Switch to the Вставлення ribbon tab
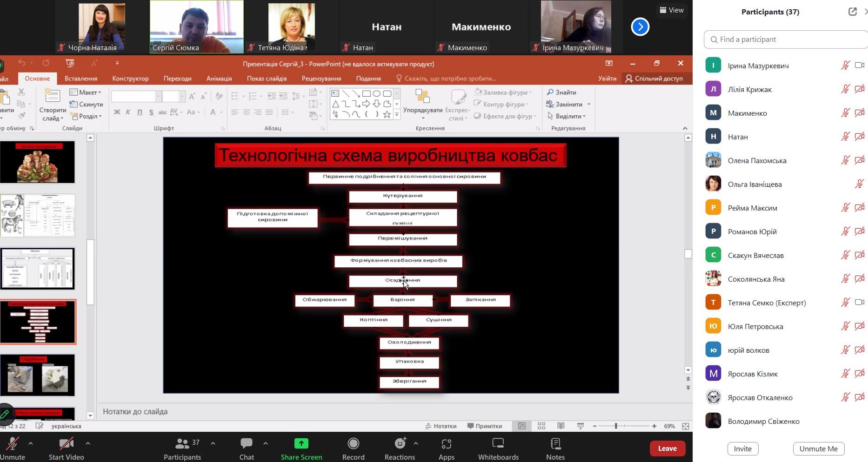The height and width of the screenshot is (462, 868). coord(81,79)
